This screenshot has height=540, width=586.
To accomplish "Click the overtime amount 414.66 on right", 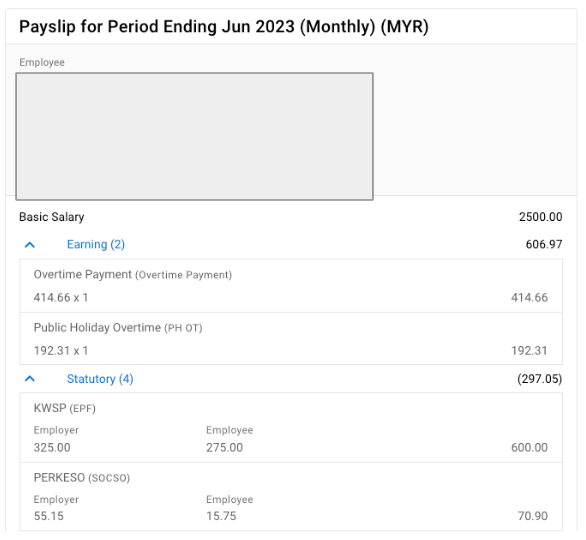I will (529, 297).
